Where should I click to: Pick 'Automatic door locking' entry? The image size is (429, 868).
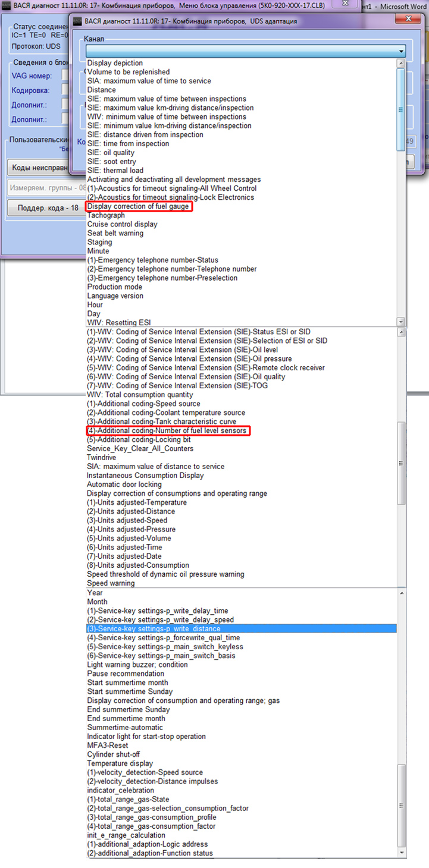tap(125, 484)
